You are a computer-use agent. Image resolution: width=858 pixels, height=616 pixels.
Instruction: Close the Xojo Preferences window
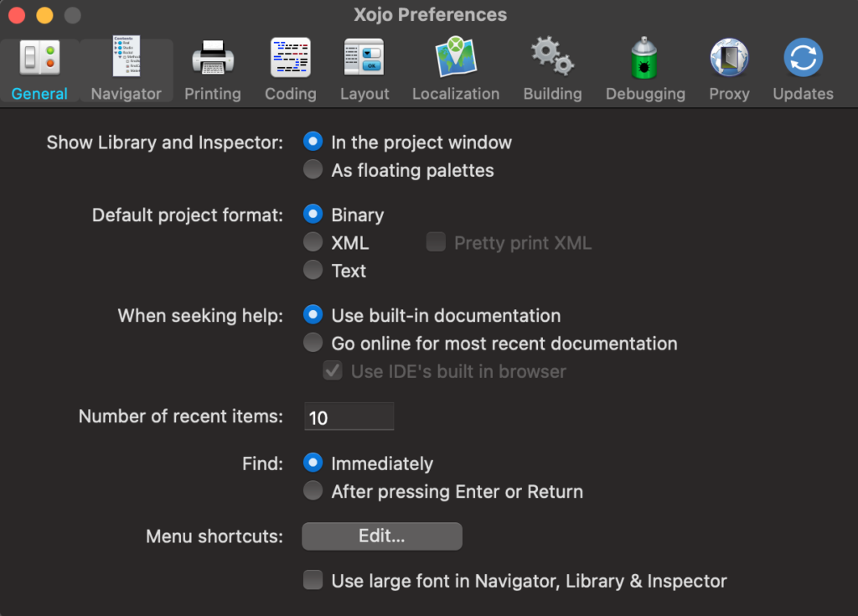[17, 15]
